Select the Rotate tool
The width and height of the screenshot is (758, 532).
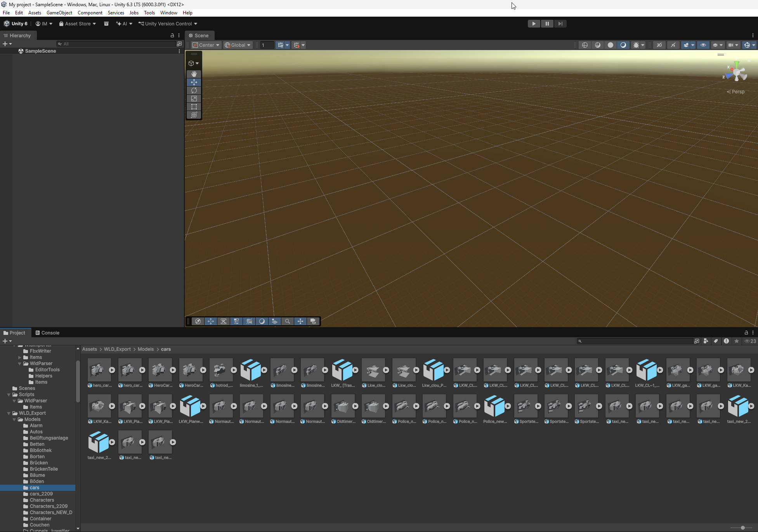click(194, 90)
